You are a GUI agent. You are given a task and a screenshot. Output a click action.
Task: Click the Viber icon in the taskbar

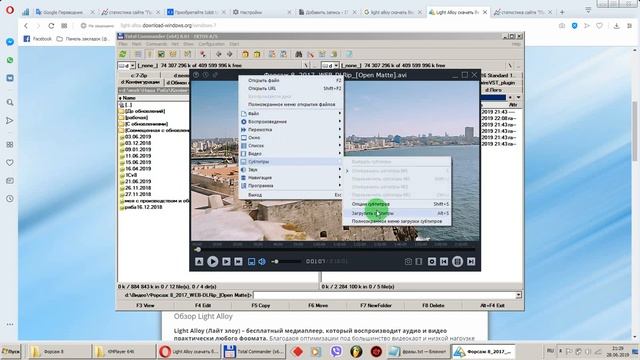pyautogui.click(x=336, y=351)
